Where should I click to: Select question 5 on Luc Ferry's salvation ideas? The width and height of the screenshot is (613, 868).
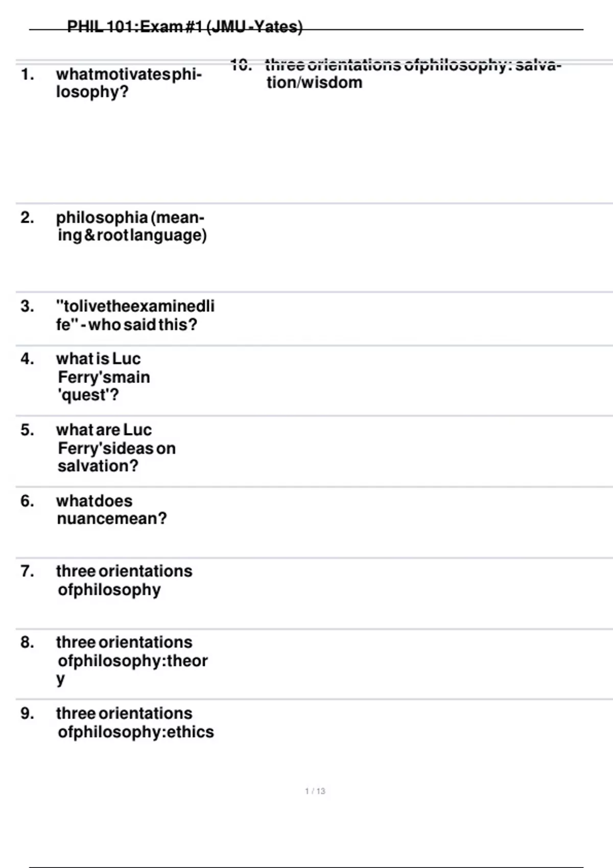pos(116,448)
